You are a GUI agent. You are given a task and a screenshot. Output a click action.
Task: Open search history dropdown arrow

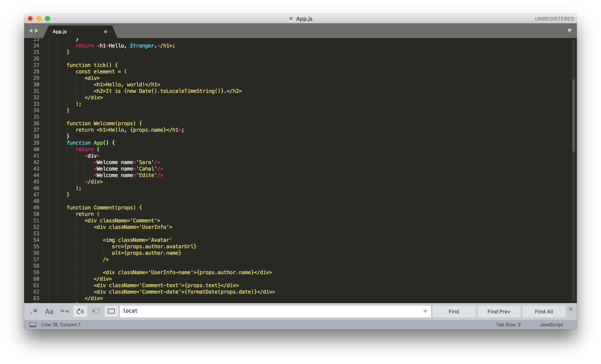pyautogui.click(x=425, y=312)
